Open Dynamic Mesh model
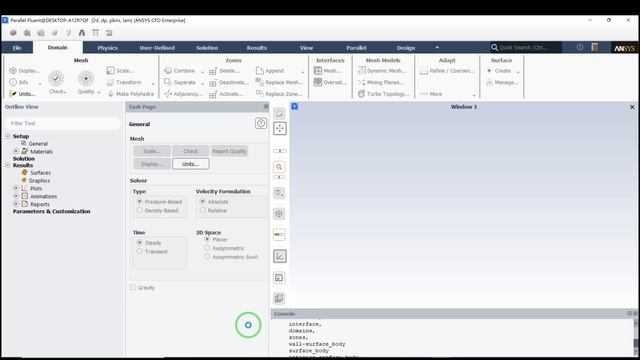 [382, 71]
